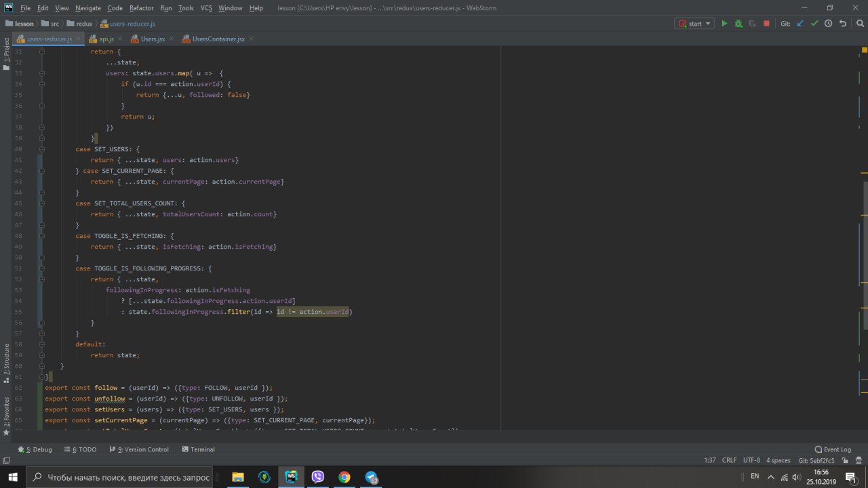Show Git history clock icon

point(828,24)
